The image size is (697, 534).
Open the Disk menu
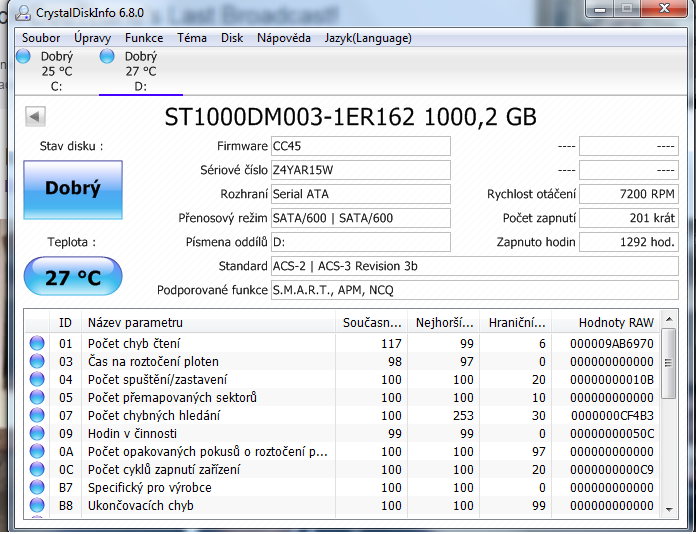232,38
